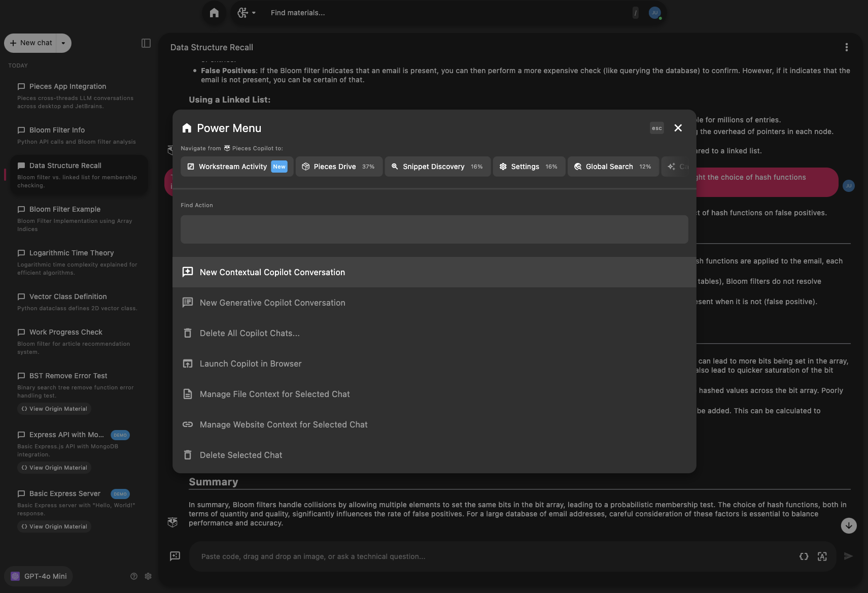This screenshot has height=593, width=868.
Task: Choose Manage Website Context for Selected Chat
Action: coord(434,424)
